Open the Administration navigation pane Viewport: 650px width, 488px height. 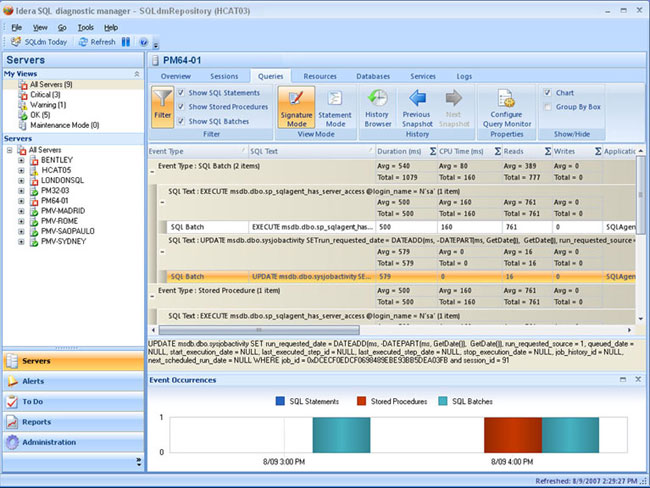click(73, 442)
